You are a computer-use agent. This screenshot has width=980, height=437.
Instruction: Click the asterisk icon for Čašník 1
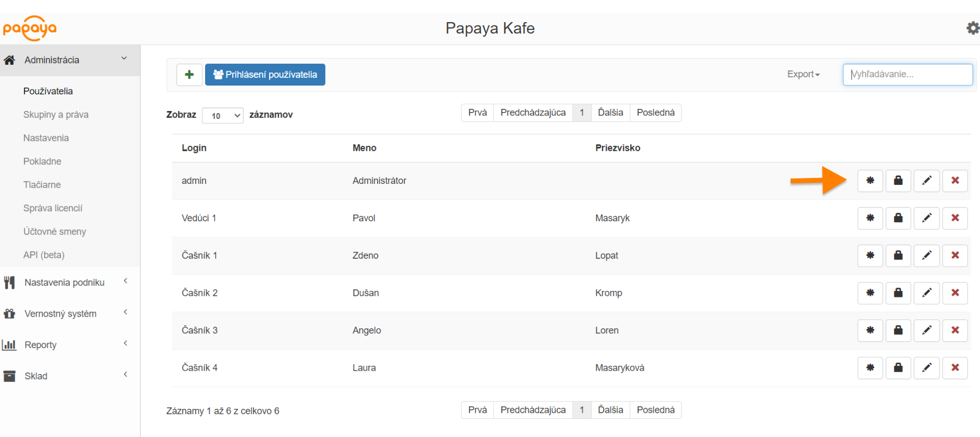(870, 256)
